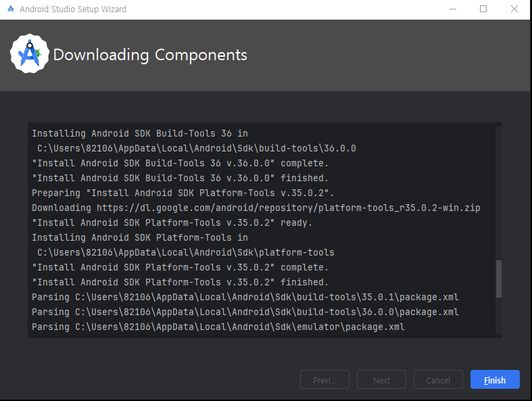Screen dimensions: 532x401
Task: Click 'Build-Tools 36 v.36.0.0" finished.' line
Action: click(x=180, y=179)
